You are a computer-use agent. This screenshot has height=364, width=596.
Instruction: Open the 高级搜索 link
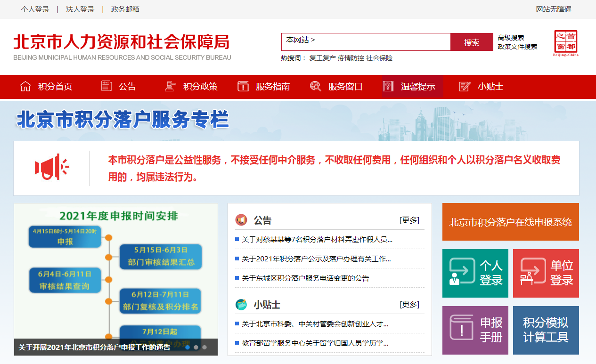coord(511,38)
